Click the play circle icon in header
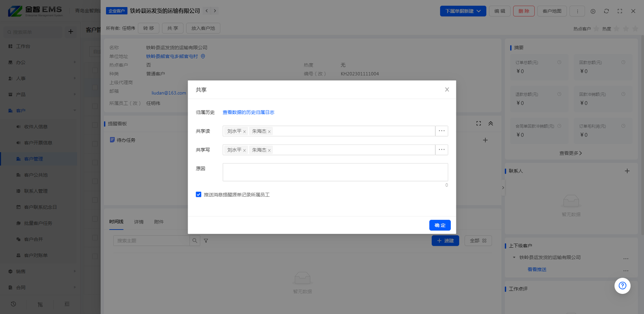The width and height of the screenshot is (644, 314). point(593,11)
